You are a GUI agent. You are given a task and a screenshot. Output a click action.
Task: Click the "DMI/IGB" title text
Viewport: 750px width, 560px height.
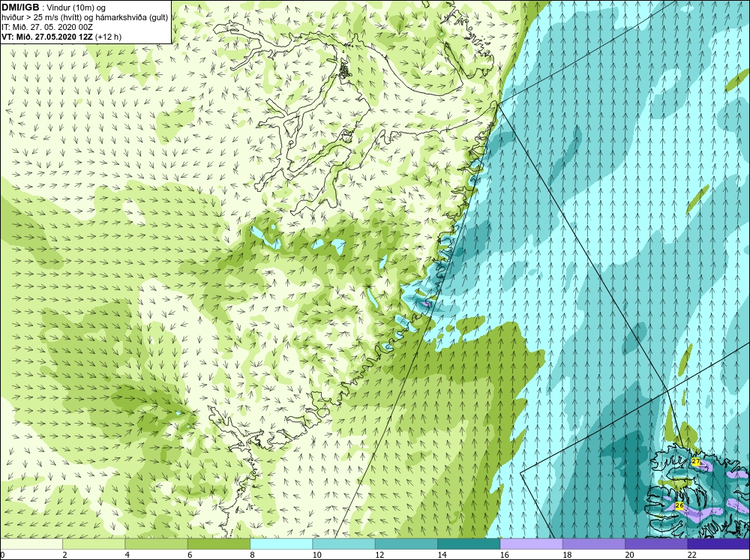click(x=20, y=7)
